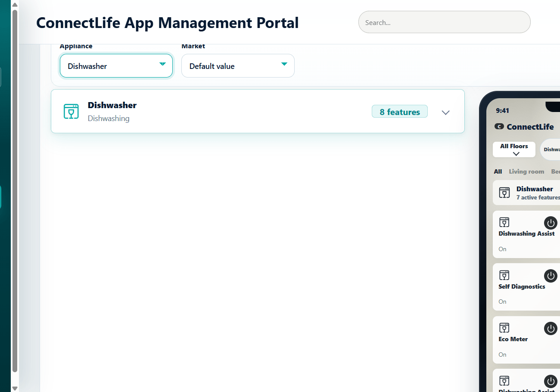The height and width of the screenshot is (392, 560).
Task: Click the Eco Meter label in phone preview
Action: [x=513, y=339]
